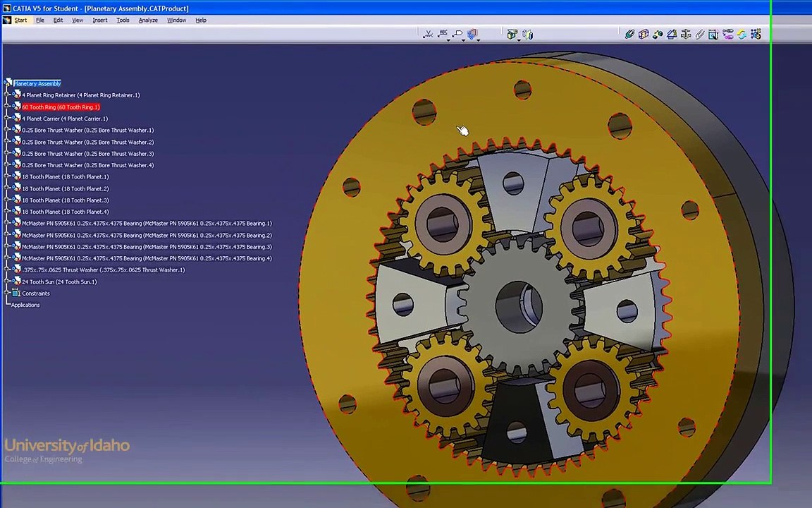The image size is (812, 508).
Task: Open the Window menu
Action: (177, 20)
